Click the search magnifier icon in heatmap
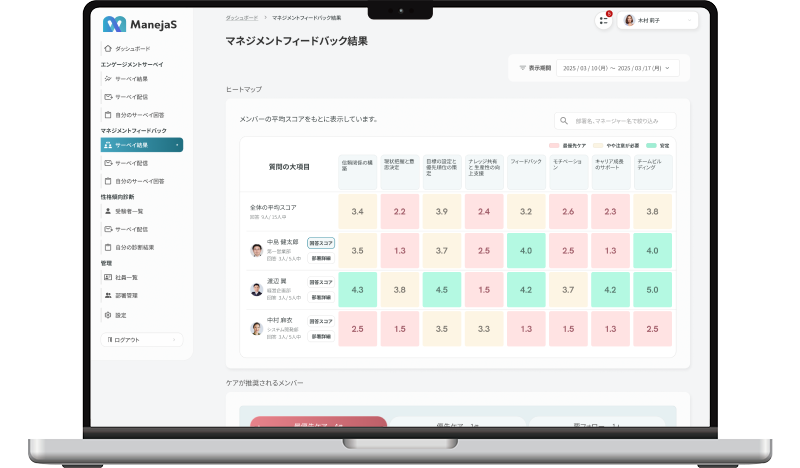Screen dimensions: 800x468 point(564,121)
